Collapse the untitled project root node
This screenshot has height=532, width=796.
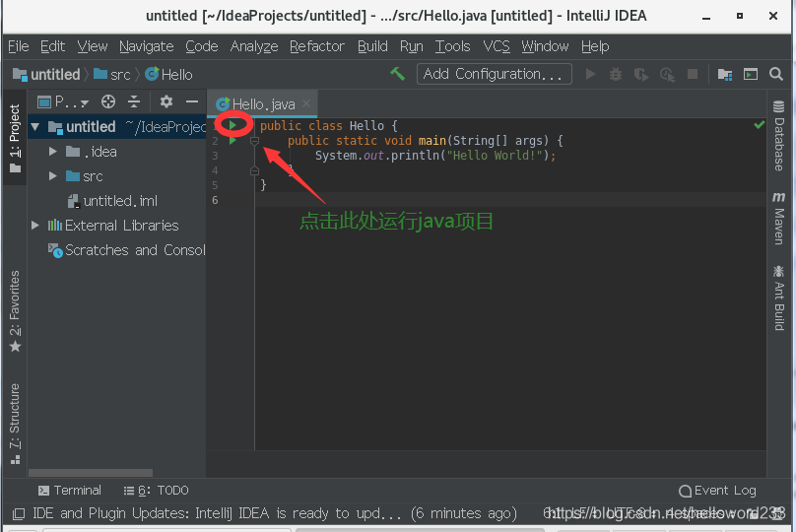pos(35,126)
